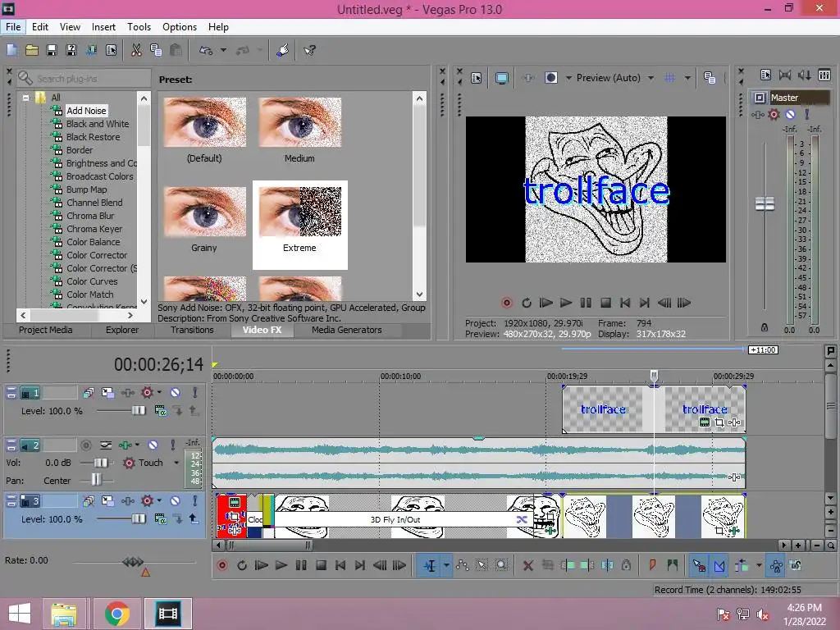The height and width of the screenshot is (630, 840).
Task: Choose the Grainy noise preset thumbnail
Action: point(204,212)
